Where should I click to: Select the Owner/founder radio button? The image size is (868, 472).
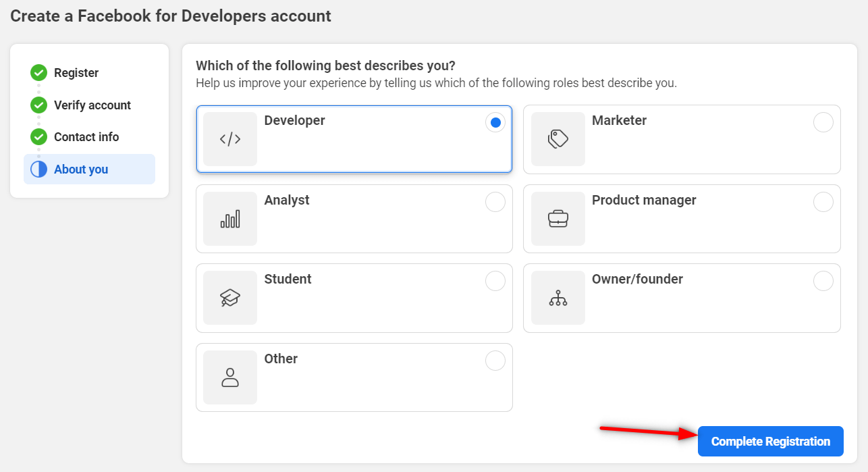[823, 281]
